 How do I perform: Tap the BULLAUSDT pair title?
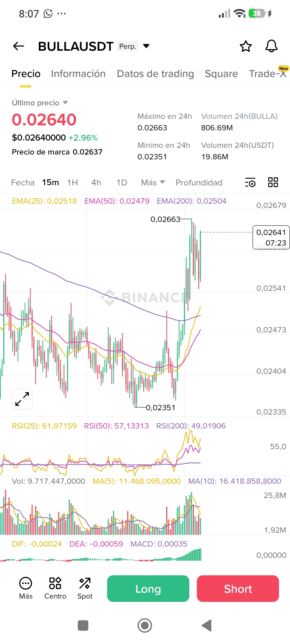(x=76, y=46)
